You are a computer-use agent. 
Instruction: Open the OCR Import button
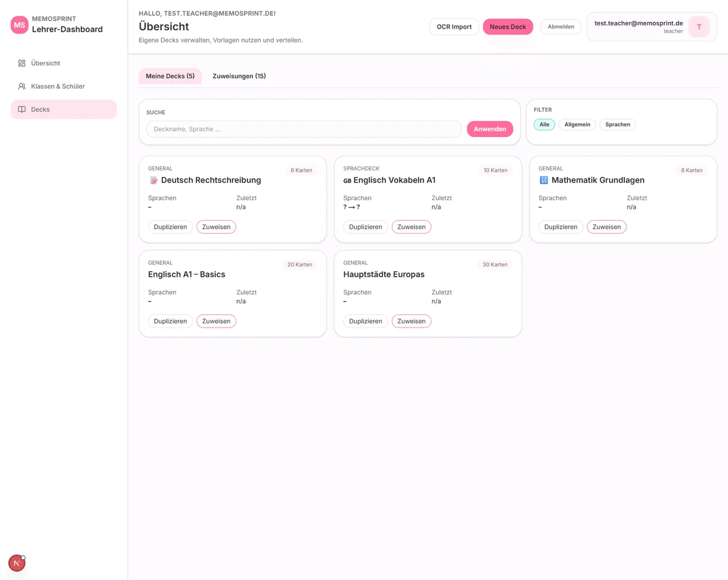click(x=454, y=27)
